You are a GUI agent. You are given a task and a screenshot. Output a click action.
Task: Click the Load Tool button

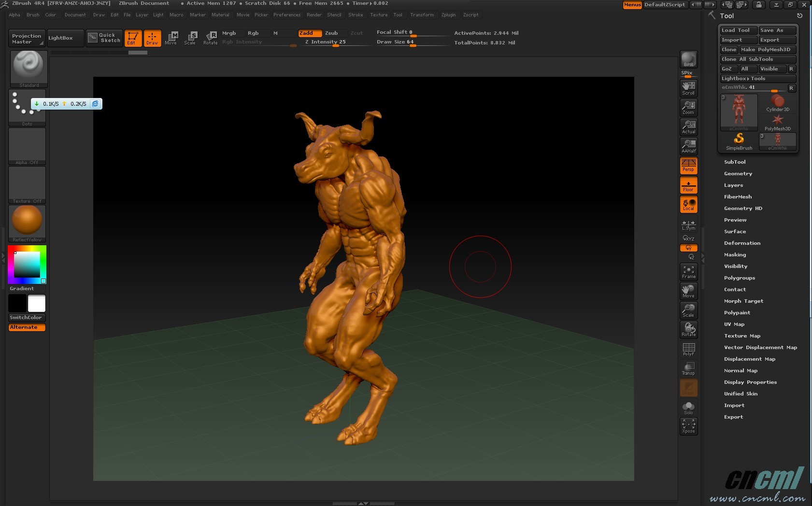point(739,30)
